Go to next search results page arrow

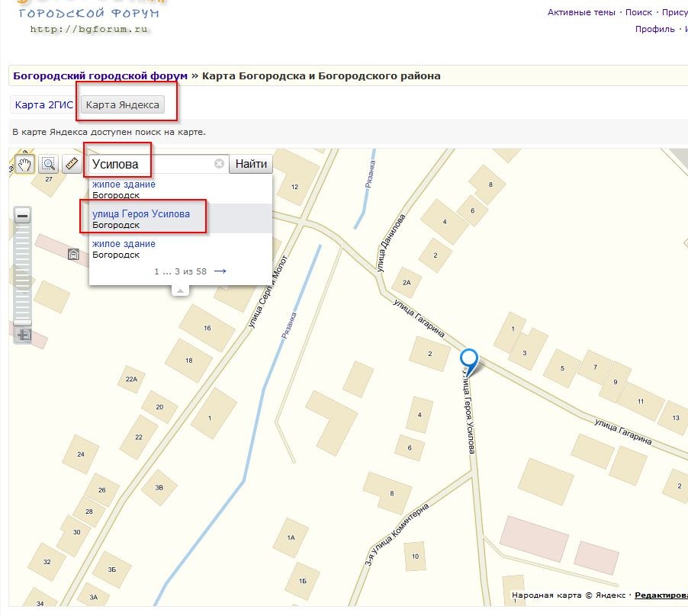(x=220, y=271)
